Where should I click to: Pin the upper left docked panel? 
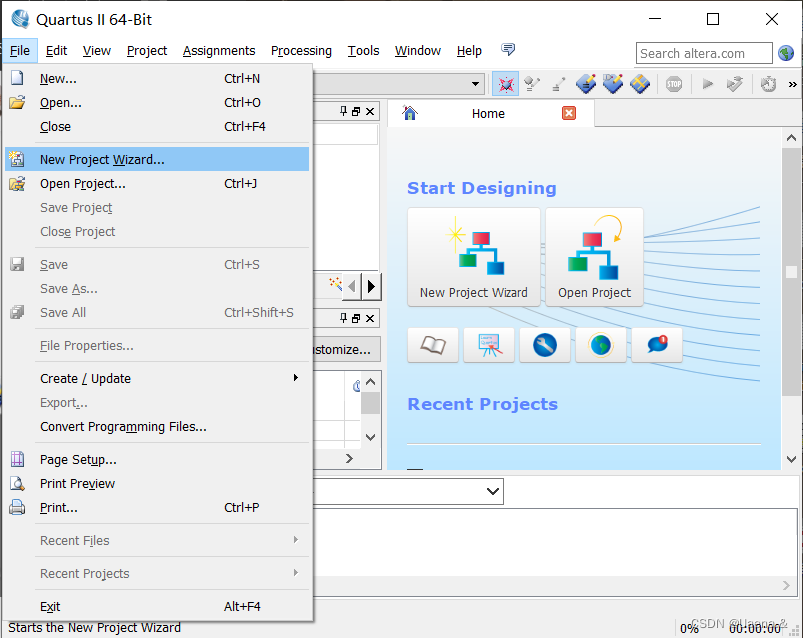pos(343,111)
